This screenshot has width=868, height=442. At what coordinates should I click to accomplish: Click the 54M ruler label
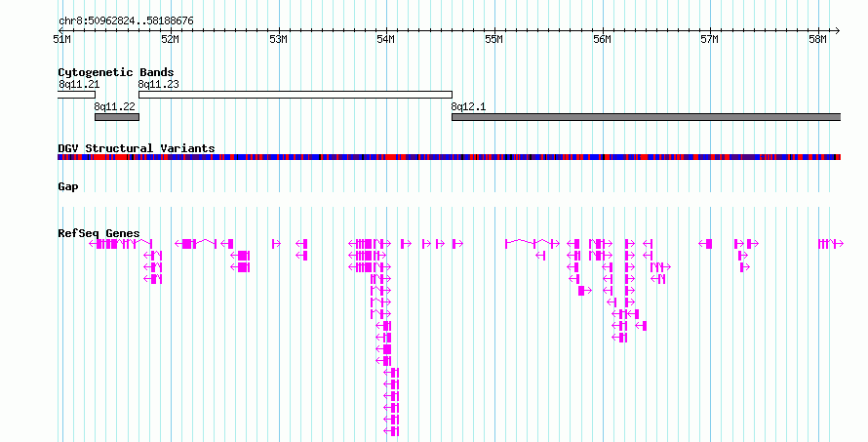(386, 40)
